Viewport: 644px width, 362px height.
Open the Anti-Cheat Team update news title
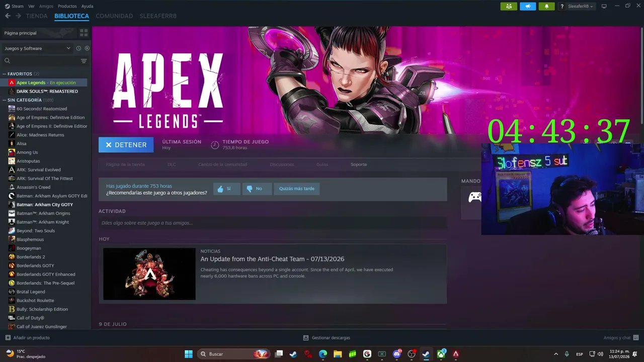tap(272, 259)
